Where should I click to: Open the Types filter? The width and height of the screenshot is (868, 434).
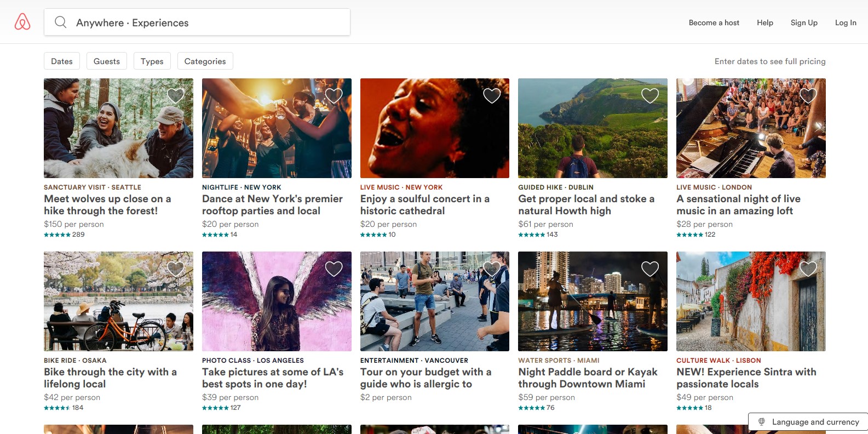[152, 61]
